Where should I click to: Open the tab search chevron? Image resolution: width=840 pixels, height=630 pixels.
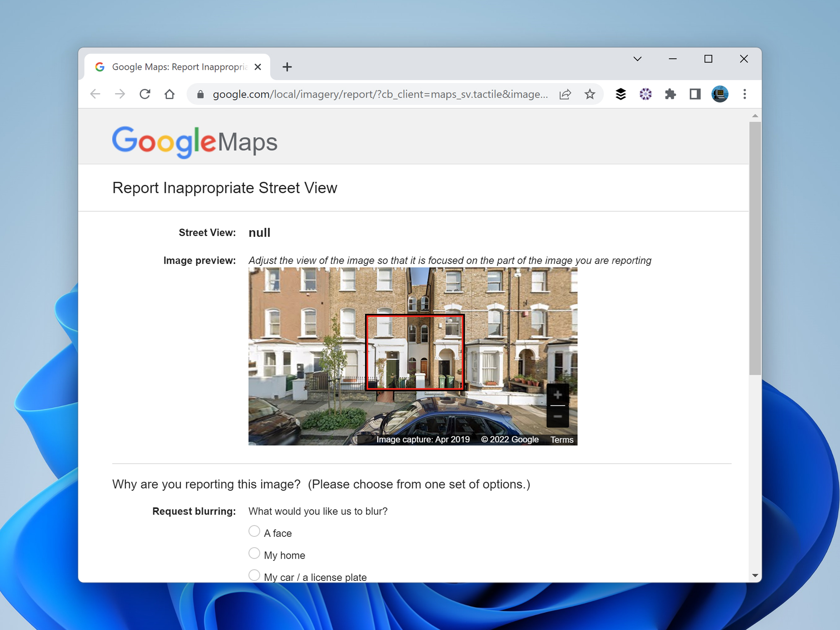(637, 59)
